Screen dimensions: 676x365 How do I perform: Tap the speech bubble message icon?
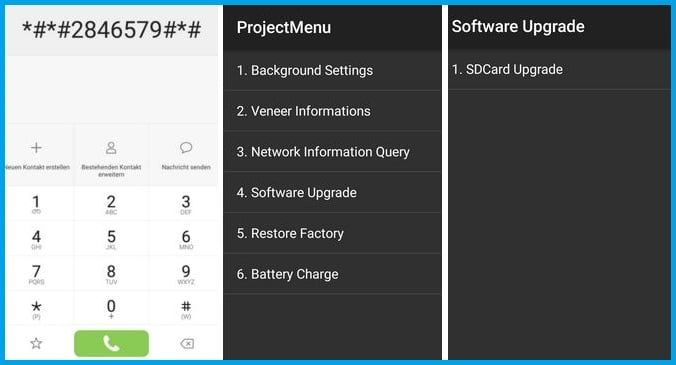186,148
